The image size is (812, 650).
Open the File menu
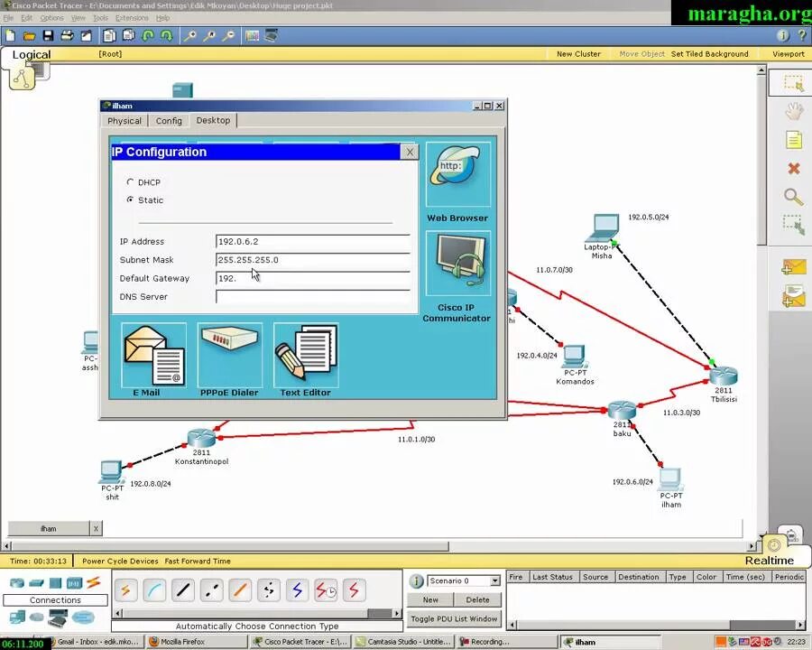8,18
